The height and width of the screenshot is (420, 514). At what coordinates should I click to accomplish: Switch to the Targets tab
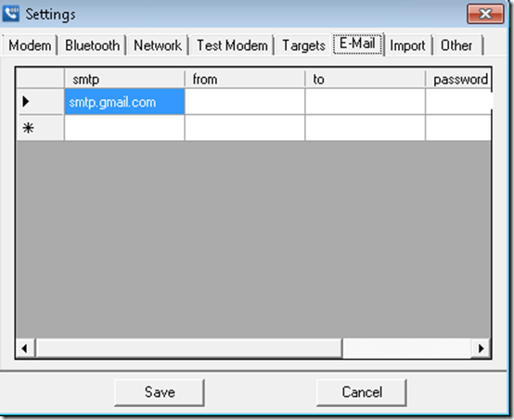[x=304, y=45]
